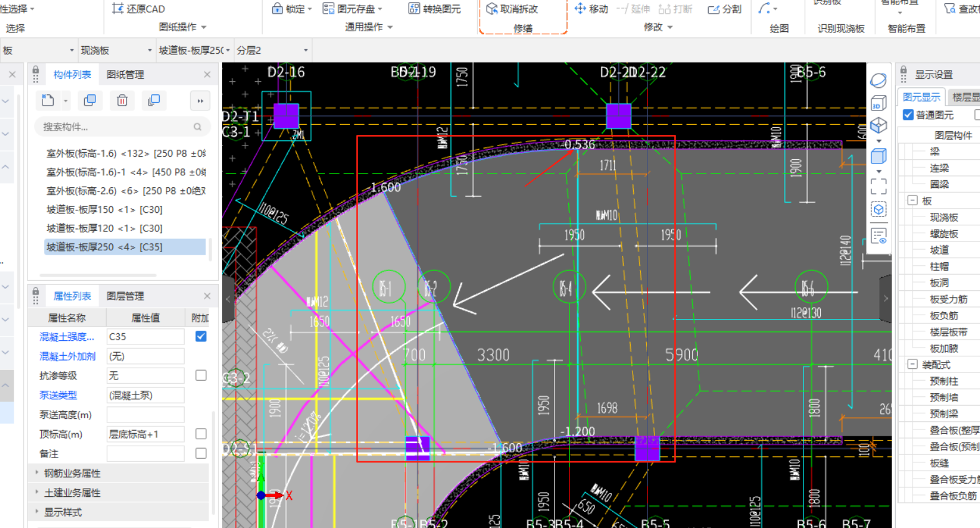Toggle 顶标高 attachment checkbox
980x528 pixels.
tap(201, 434)
